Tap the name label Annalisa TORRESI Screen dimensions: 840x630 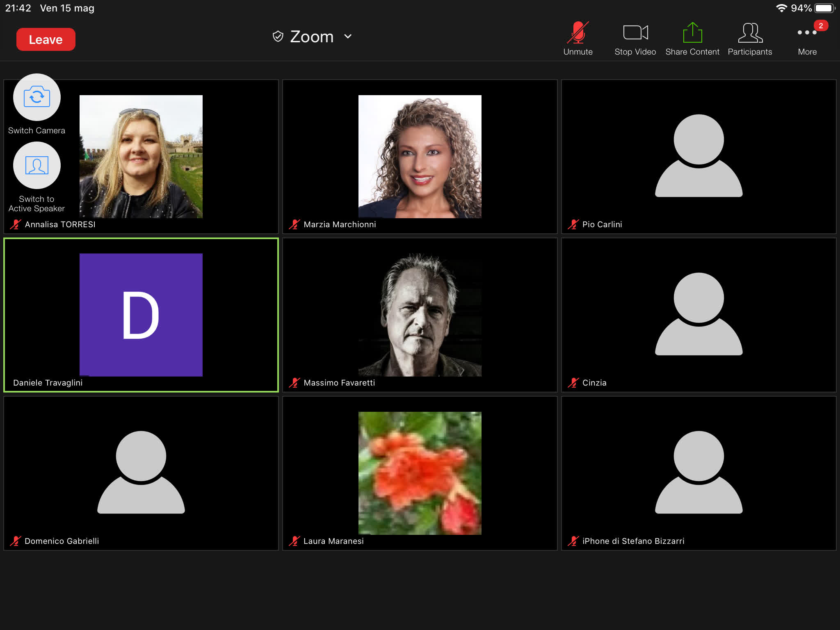point(60,224)
